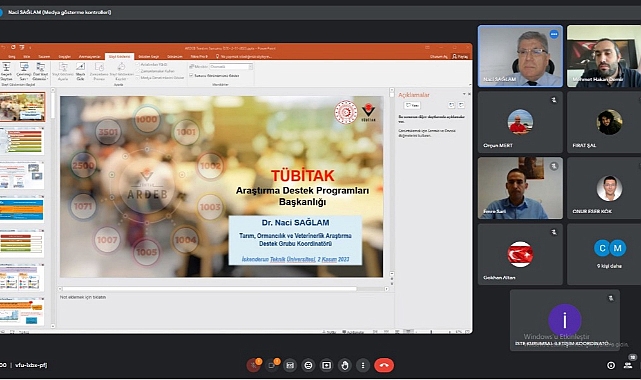Open the Transitions (Geçişler) ribbon tab

65,56
